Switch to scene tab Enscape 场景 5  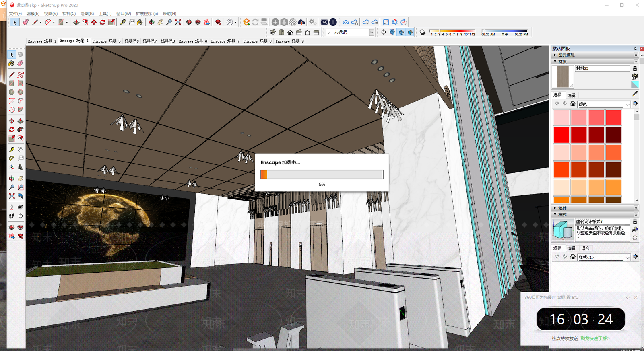coord(106,41)
